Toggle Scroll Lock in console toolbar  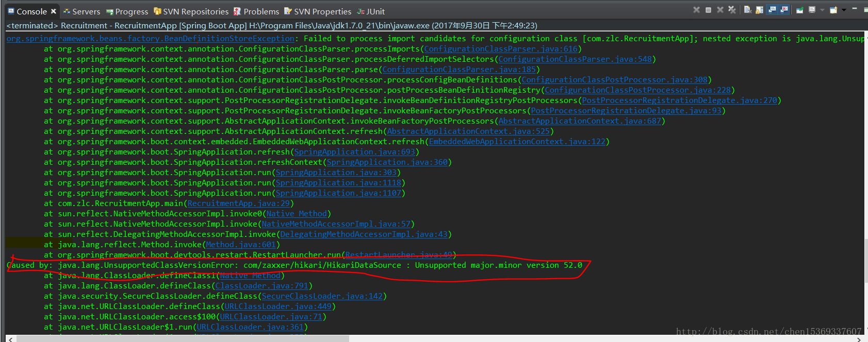[760, 10]
